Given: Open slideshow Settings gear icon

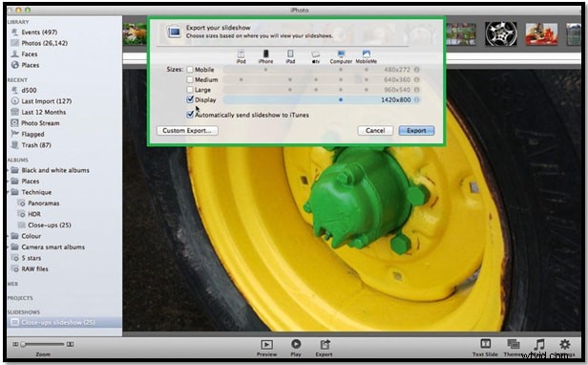Looking at the screenshot, I should point(565,344).
